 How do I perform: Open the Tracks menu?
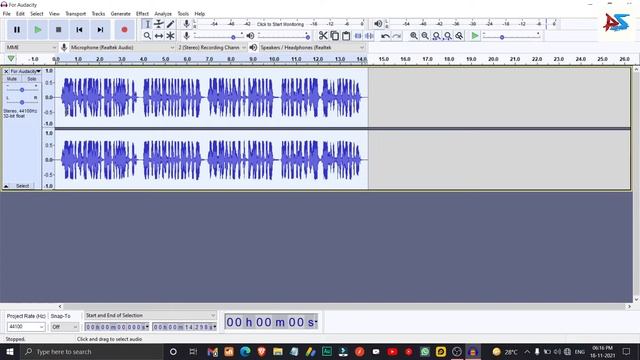[98, 14]
